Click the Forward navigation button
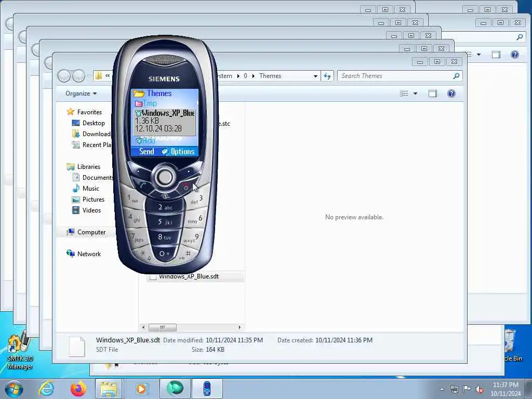The height and width of the screenshot is (399, 532). [x=78, y=76]
